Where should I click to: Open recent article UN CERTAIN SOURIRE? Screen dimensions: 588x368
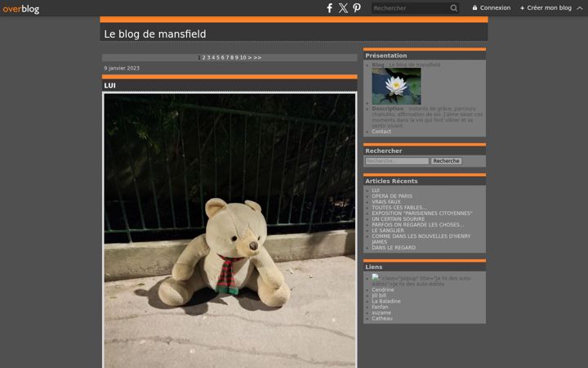point(399,219)
